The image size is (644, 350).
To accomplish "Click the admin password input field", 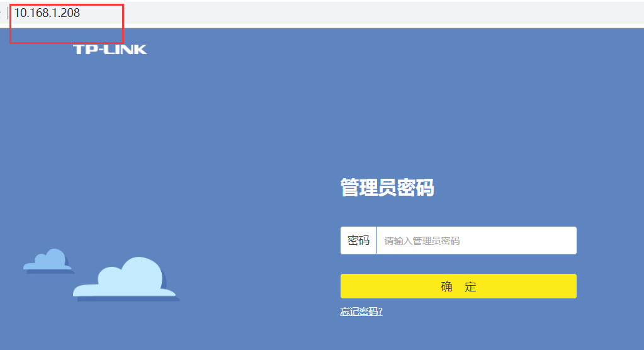I will click(x=477, y=240).
